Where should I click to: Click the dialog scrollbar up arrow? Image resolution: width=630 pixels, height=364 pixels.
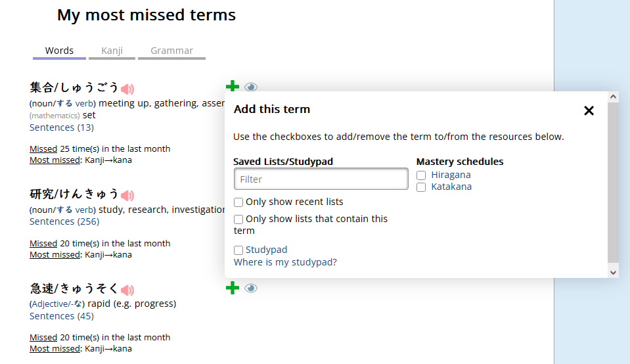(613, 97)
